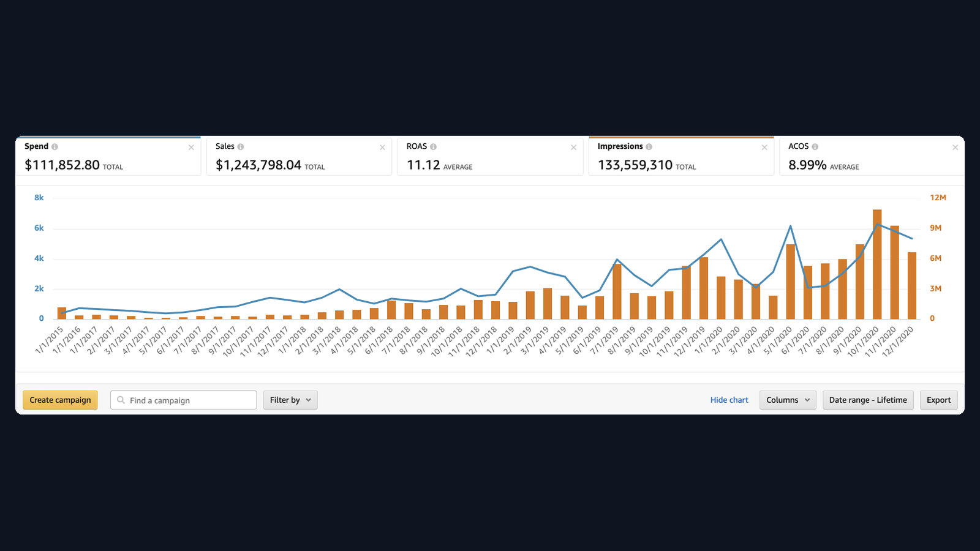The image size is (980, 551).
Task: Click the 3/1/2019 impressions bar
Action: 548,304
